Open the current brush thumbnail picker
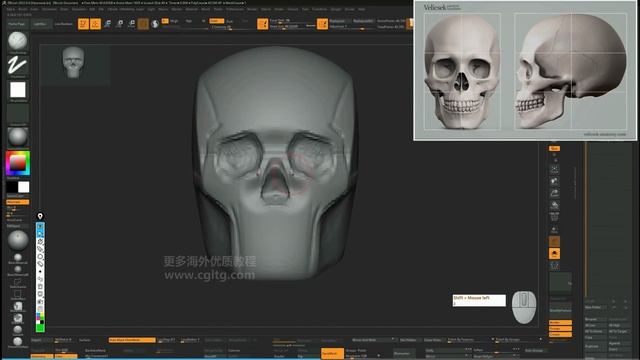 point(18,41)
